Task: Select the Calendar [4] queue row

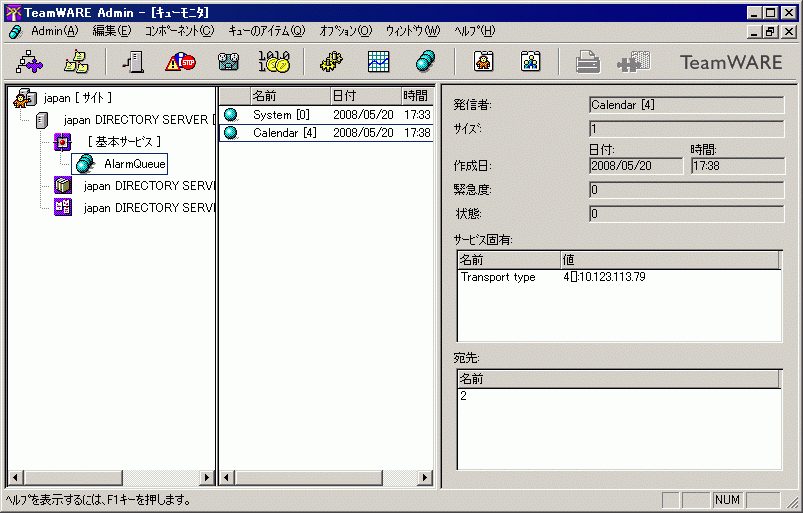Action: pos(326,133)
